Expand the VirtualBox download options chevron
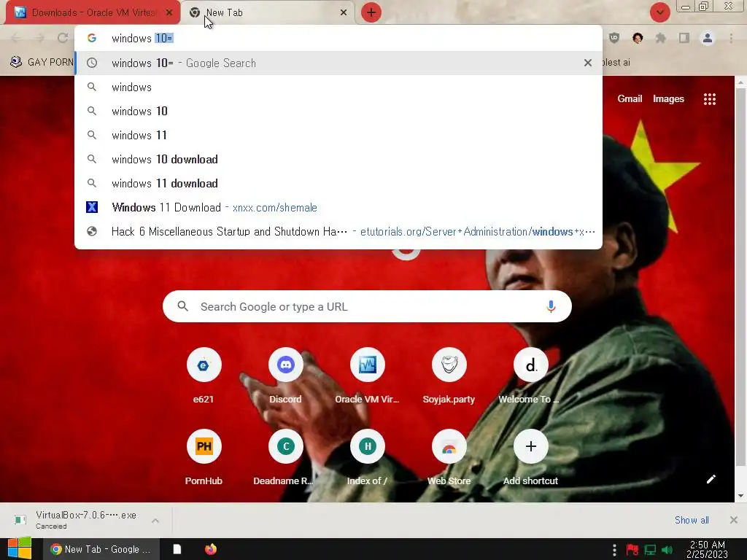This screenshot has height=560, width=747. tap(155, 521)
